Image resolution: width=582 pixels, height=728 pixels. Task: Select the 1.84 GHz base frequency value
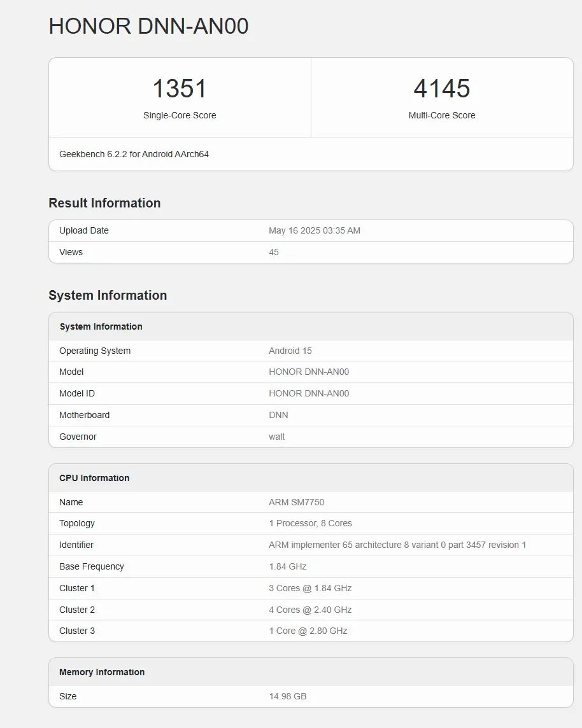(x=288, y=566)
